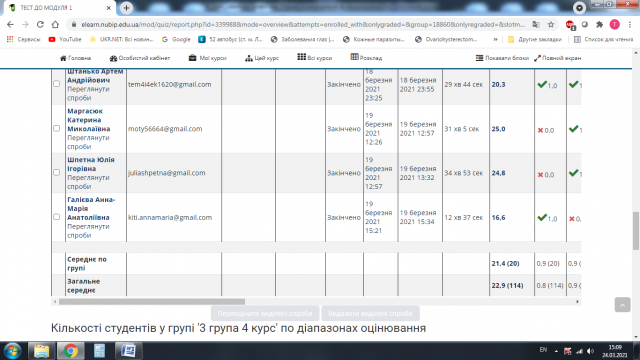Image resolution: width=640 pixels, height=360 pixels.
Task: Open Особистий кабінет menu item
Action: pyautogui.click(x=140, y=58)
